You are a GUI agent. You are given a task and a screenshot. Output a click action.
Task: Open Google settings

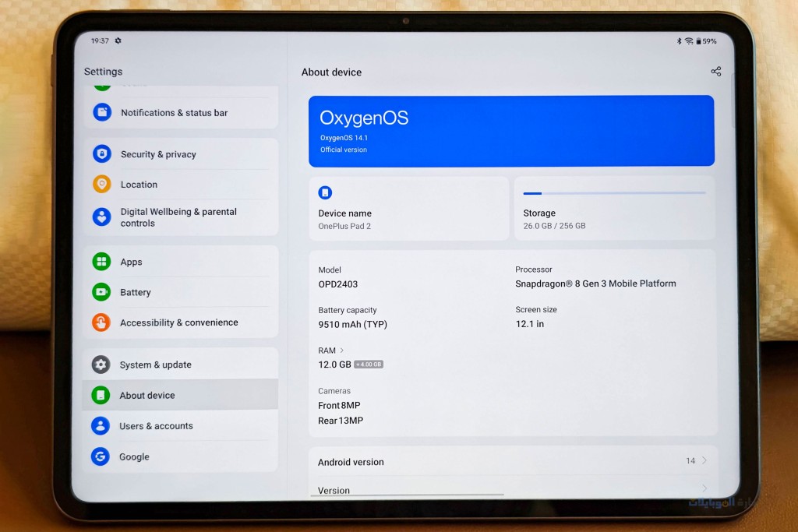[x=180, y=456]
